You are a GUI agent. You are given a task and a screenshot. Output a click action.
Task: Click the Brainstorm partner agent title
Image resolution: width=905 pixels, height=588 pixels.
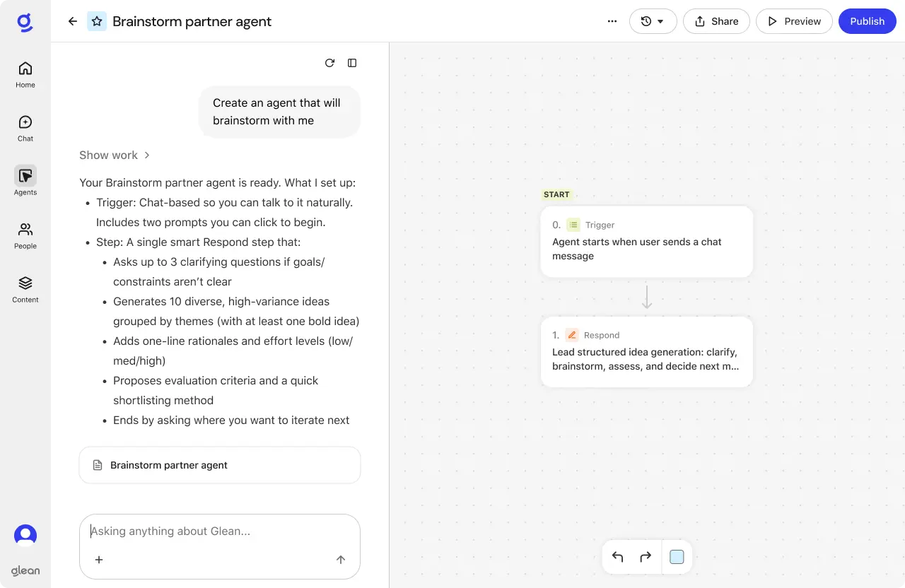click(192, 21)
